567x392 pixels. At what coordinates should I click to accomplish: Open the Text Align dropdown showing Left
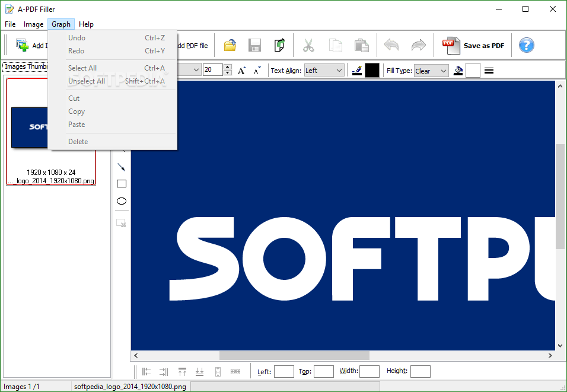pyautogui.click(x=324, y=70)
